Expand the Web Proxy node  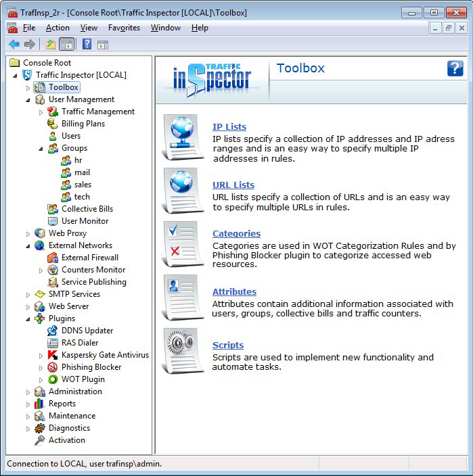(x=28, y=234)
